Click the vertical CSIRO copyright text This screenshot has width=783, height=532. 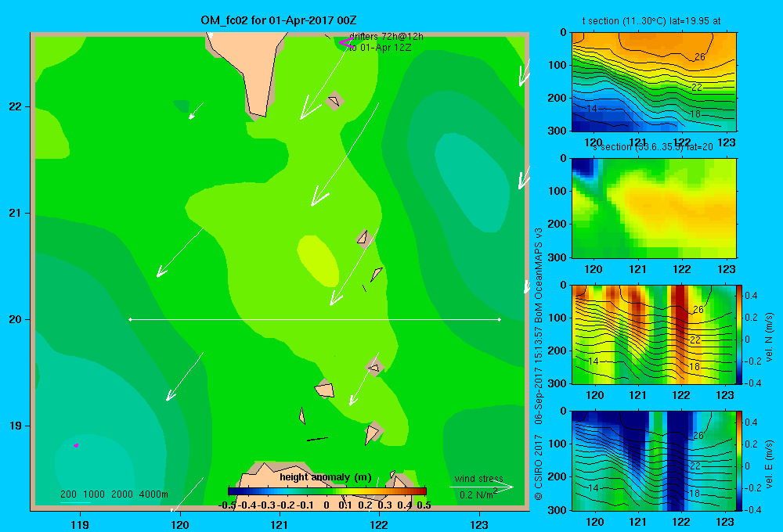[x=539, y=364]
